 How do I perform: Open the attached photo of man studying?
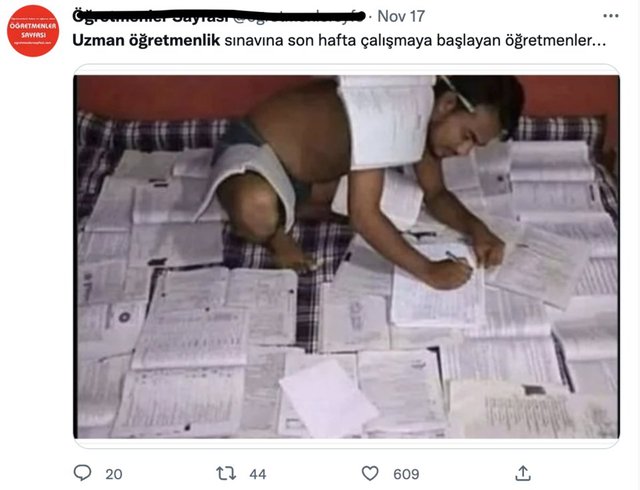coord(347,256)
